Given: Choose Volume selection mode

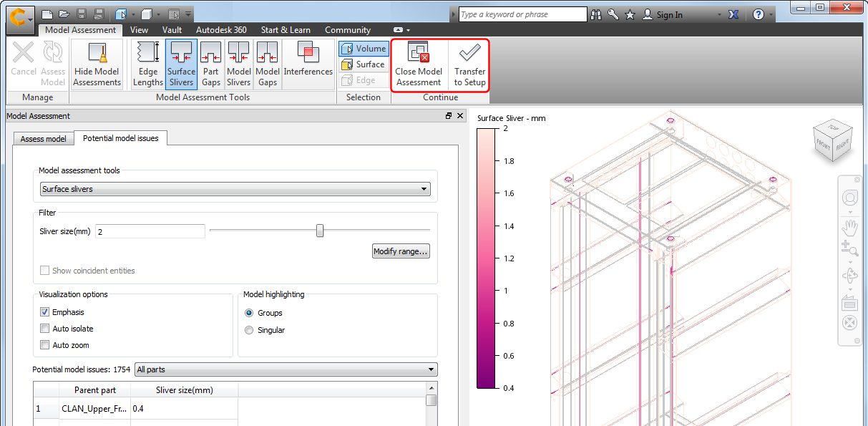Looking at the screenshot, I should 364,49.
